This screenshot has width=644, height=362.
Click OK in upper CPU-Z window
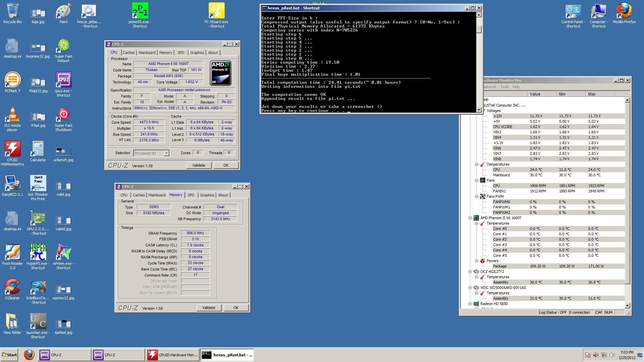[x=226, y=165]
